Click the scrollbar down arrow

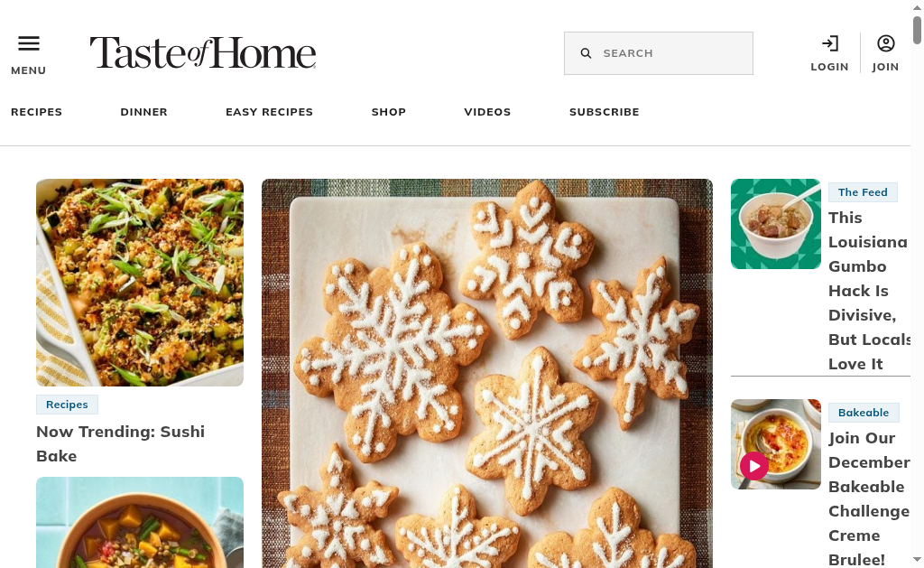[x=917, y=559]
